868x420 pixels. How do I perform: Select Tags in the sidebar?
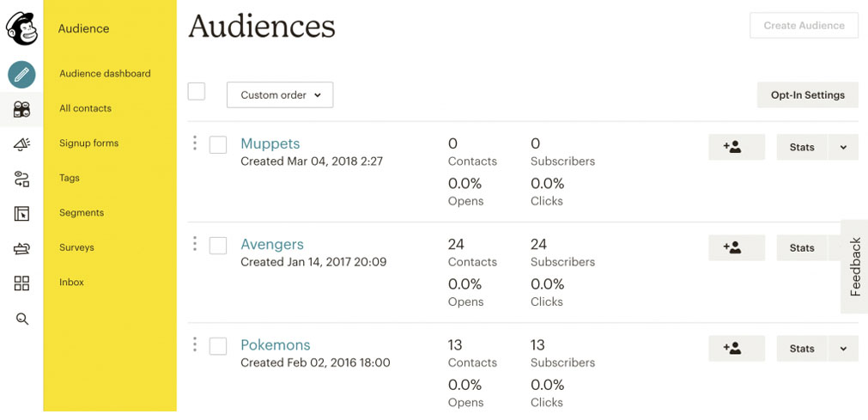[x=70, y=178]
